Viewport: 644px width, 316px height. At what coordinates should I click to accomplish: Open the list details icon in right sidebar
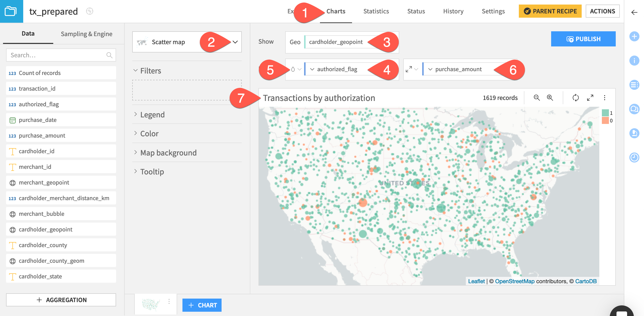click(634, 85)
